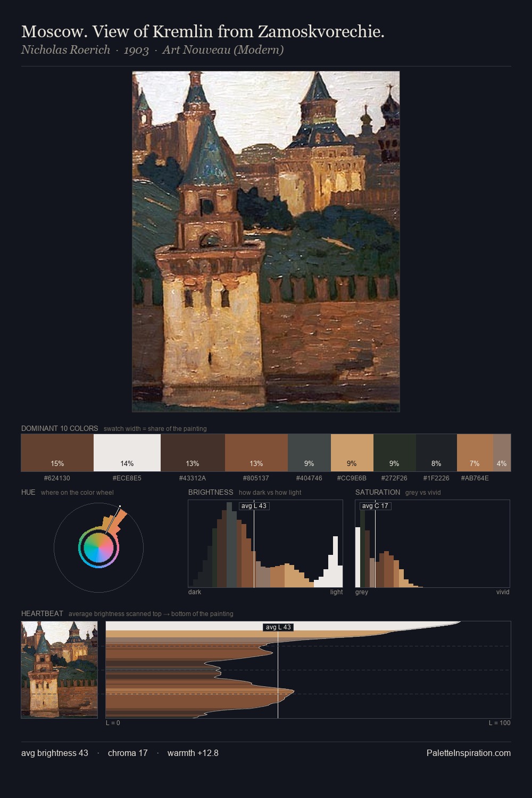Click the 'avg L 43' heartbeat label
This screenshot has width=532, height=798.
[x=278, y=627]
